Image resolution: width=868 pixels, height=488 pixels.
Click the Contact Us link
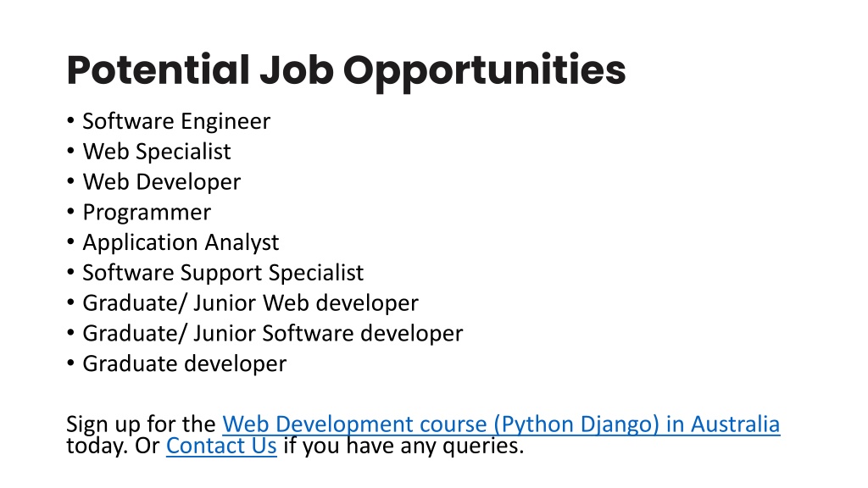(221, 446)
